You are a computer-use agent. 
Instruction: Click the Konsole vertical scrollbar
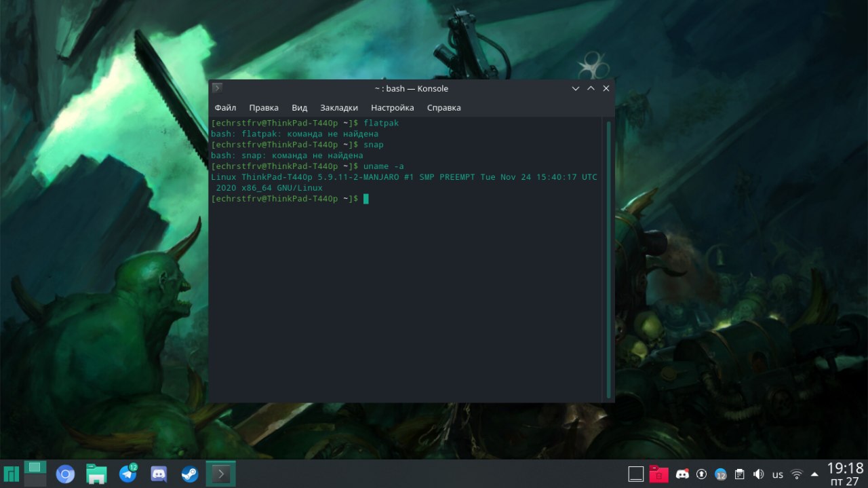click(608, 260)
